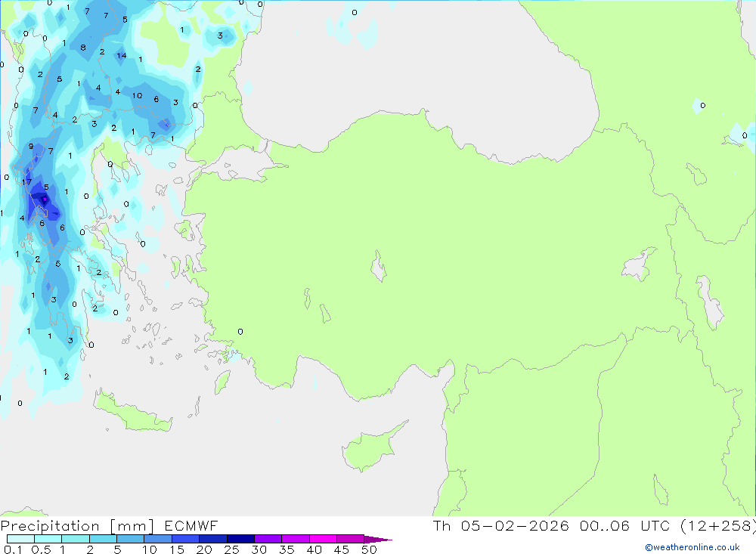The height and width of the screenshot is (554, 756).
Task: Click the 20–25 mm dark blue swatch
Action: [x=212, y=539]
